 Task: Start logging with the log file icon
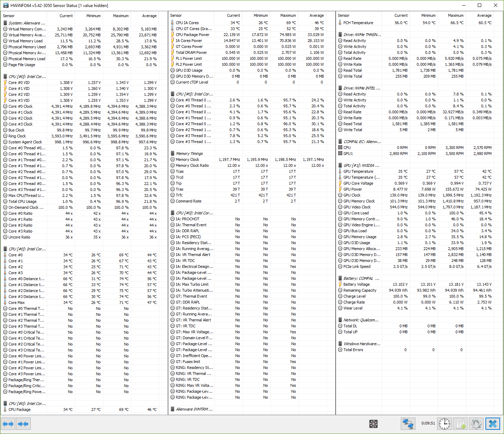point(460,424)
